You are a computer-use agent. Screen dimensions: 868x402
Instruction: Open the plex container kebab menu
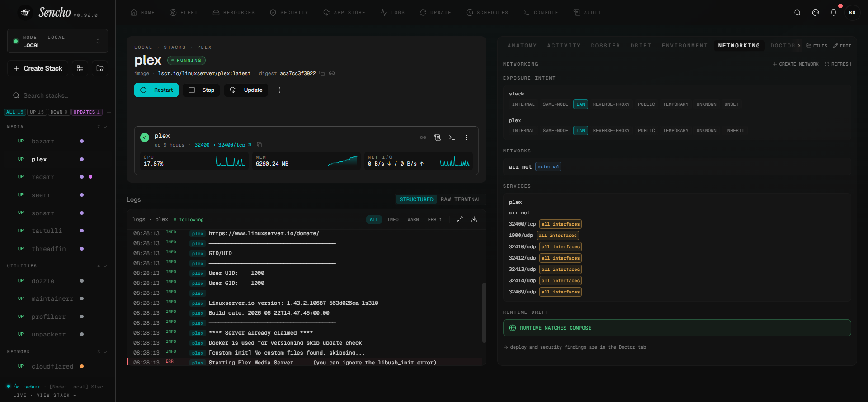tap(467, 137)
